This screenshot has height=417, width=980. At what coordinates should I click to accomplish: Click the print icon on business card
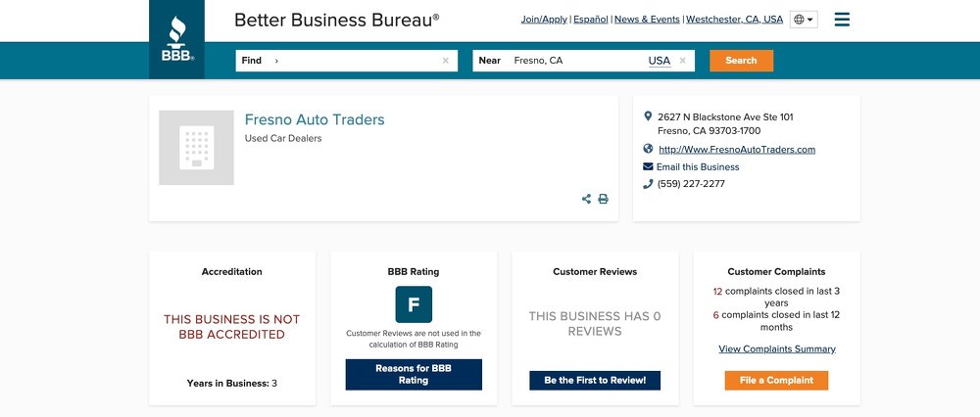tap(604, 199)
